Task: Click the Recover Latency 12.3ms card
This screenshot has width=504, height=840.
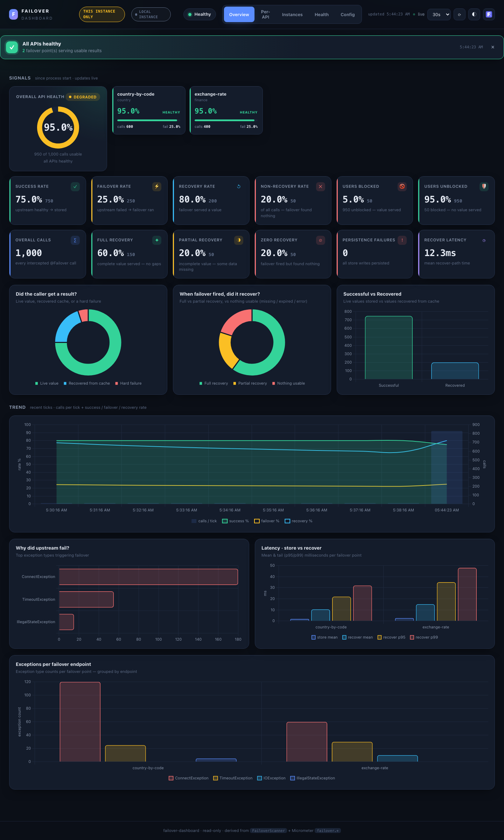Action: click(456, 254)
